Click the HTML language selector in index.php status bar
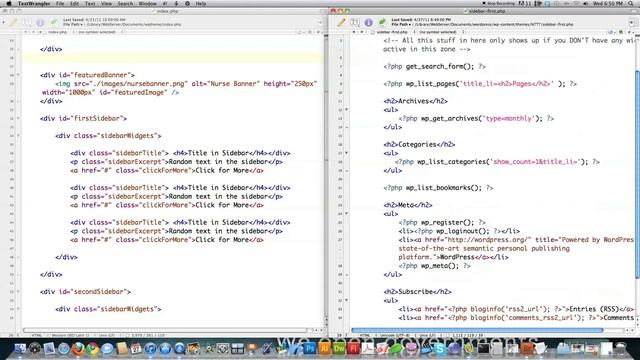Viewport: 640px width, 360px height. (x=37, y=336)
